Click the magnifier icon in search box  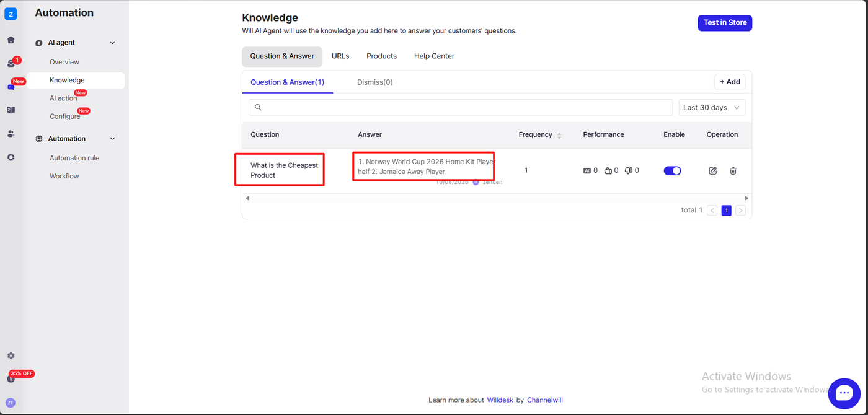258,107
